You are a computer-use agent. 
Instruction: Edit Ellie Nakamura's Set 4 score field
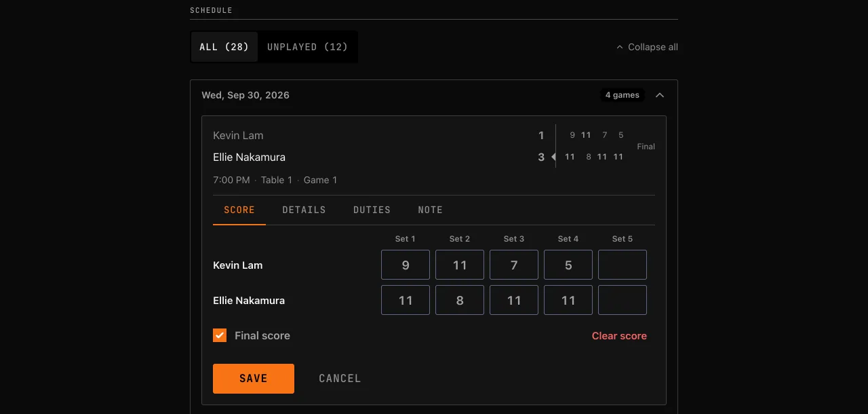[568, 300]
